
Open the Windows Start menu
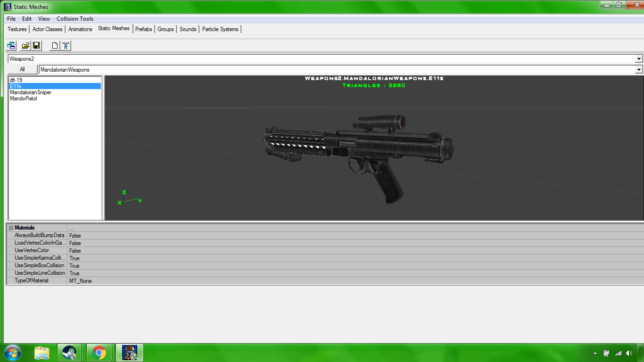(x=12, y=353)
